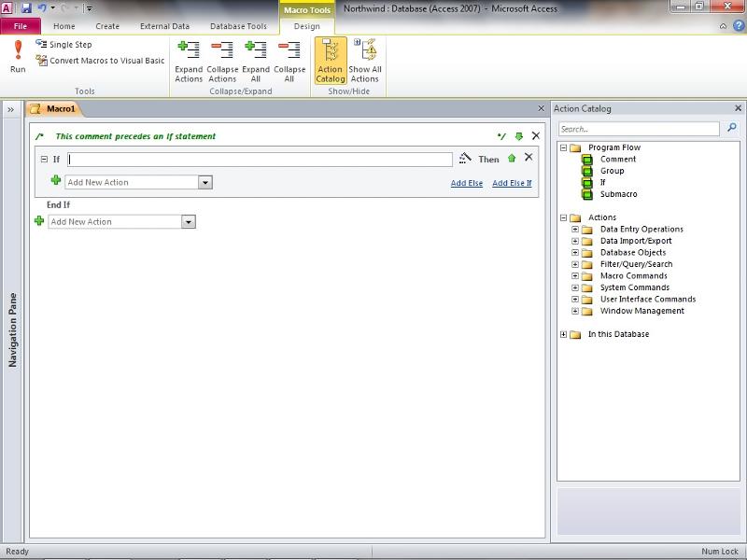Select If in the Program Flow list

click(x=602, y=182)
